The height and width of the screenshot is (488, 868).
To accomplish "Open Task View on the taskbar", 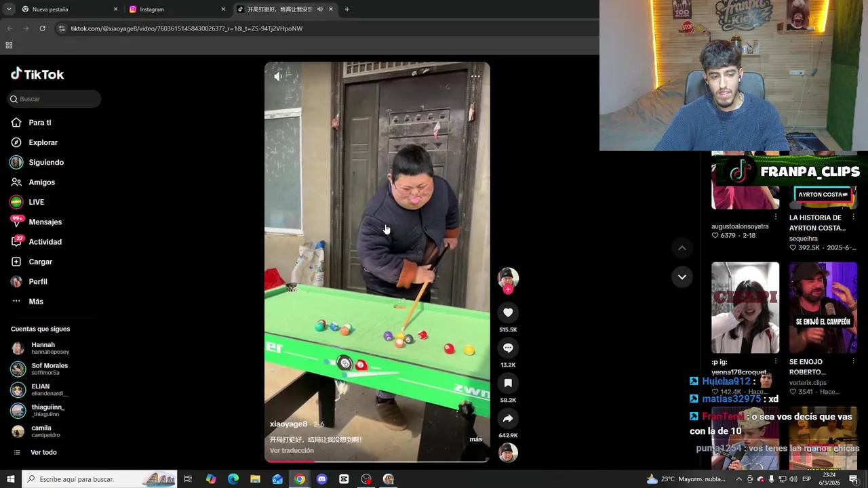I will (188, 479).
